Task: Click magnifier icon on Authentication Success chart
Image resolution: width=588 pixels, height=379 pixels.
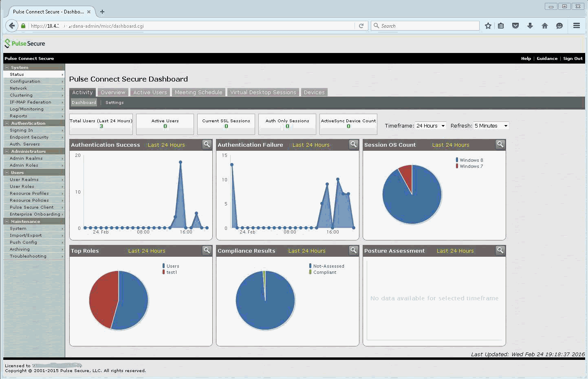Action: 207,144
